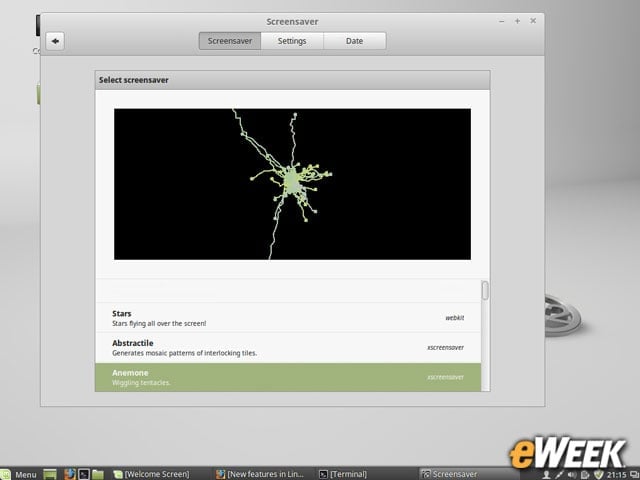Maximize the Screensaver window
Image resolution: width=640 pixels, height=480 pixels.
click(x=517, y=21)
